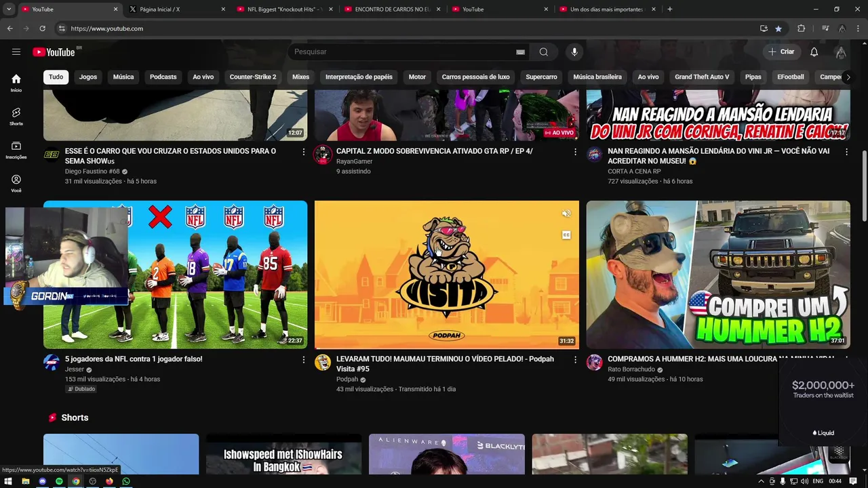
Task: Click the YouTube logo
Action: (54, 52)
